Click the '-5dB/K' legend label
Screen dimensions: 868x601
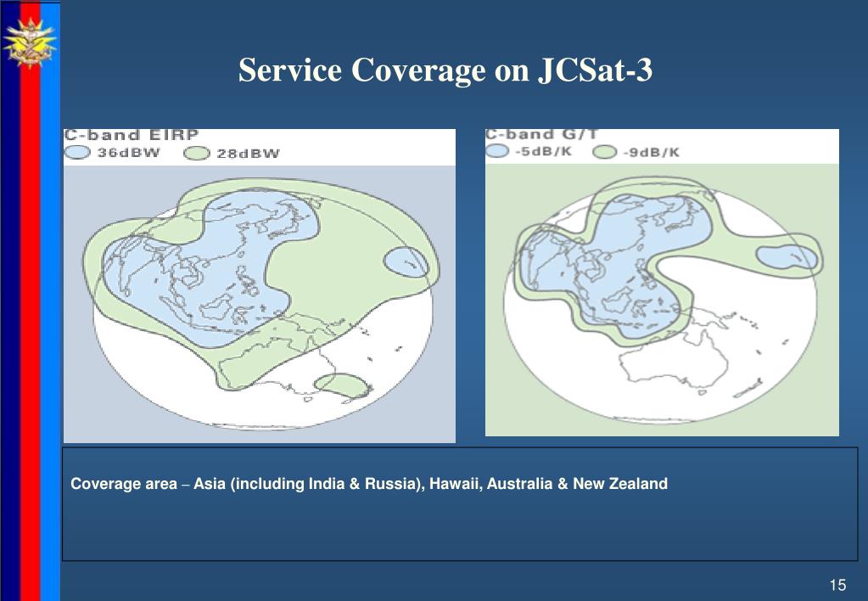(x=543, y=151)
